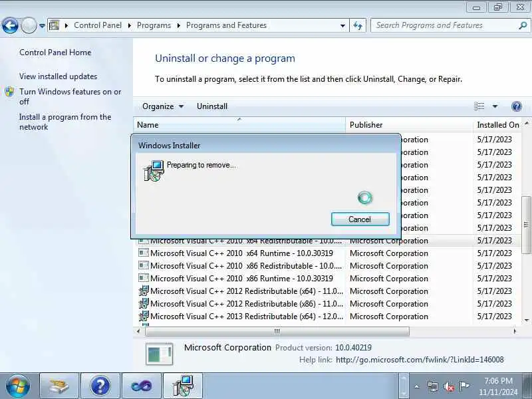Open the recent pages dropdown arrow

(42, 25)
